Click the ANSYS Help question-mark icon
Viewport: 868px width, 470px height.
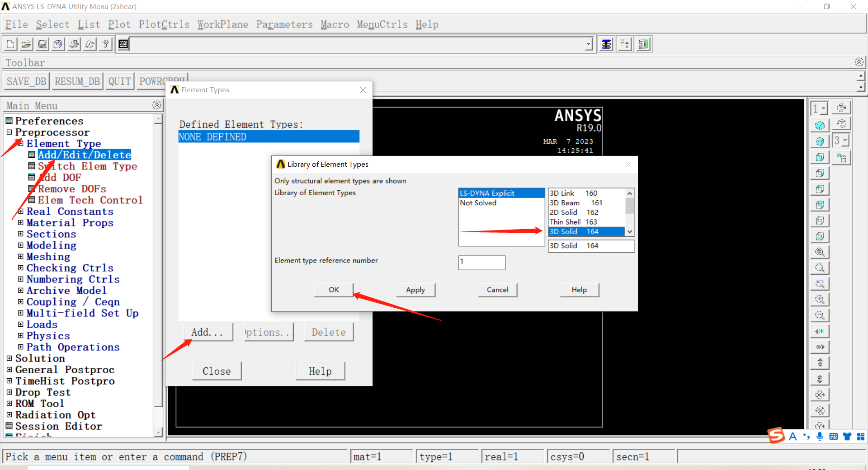point(105,44)
